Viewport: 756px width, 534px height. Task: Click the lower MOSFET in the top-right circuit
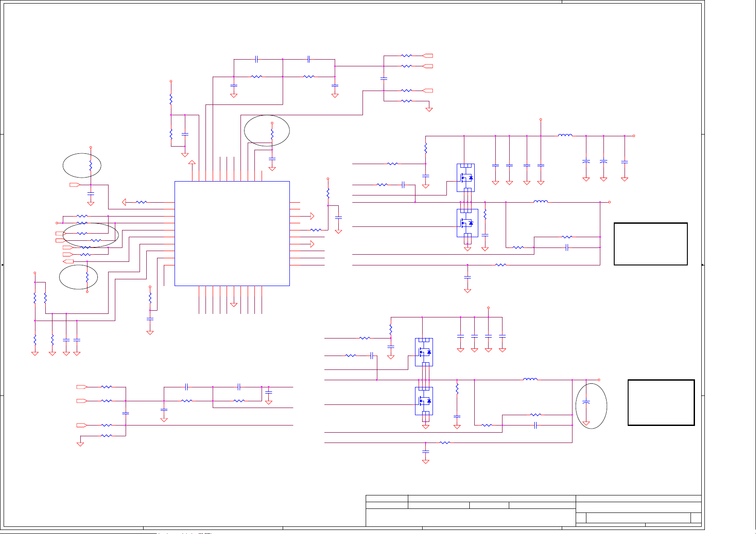[x=467, y=223]
